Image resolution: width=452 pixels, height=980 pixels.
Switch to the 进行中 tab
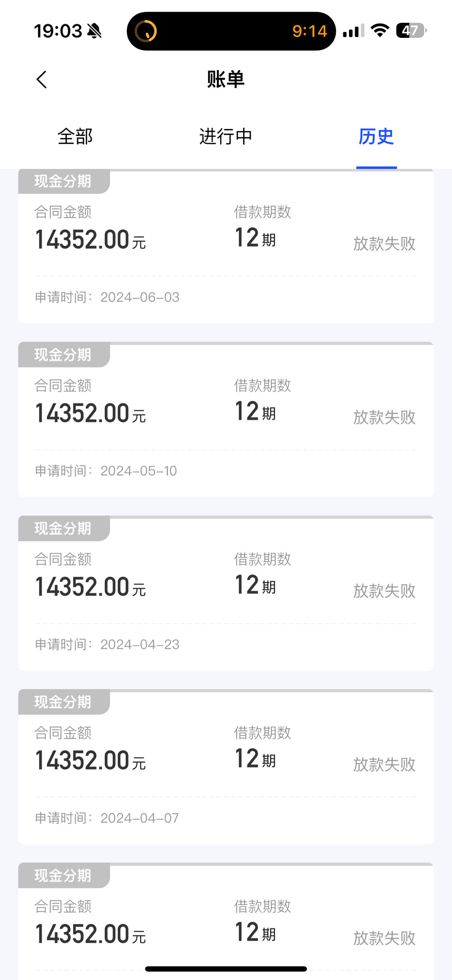coord(226,136)
